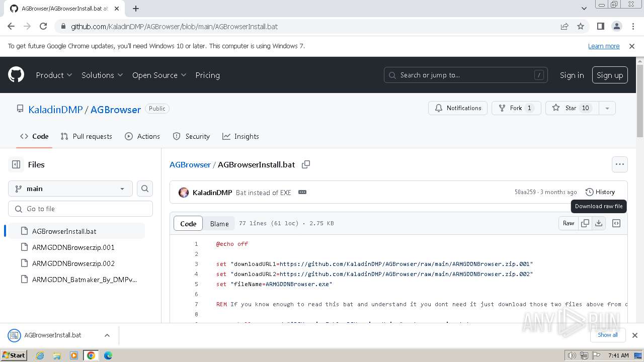Open Chrome side panel icon
644x362 pixels.
601,26
